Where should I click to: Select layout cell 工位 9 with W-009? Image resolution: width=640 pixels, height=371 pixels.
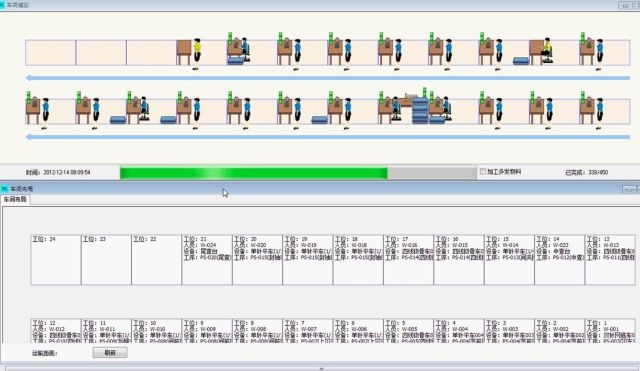(x=207, y=331)
